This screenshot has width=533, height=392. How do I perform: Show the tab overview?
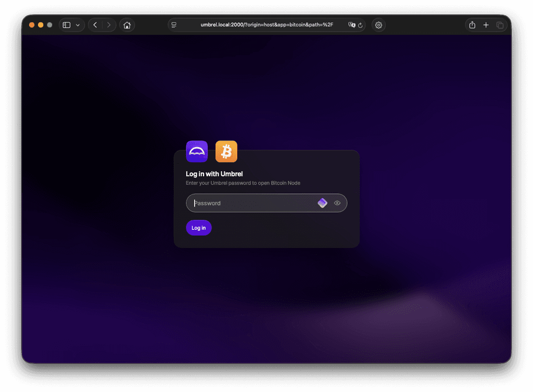(500, 24)
